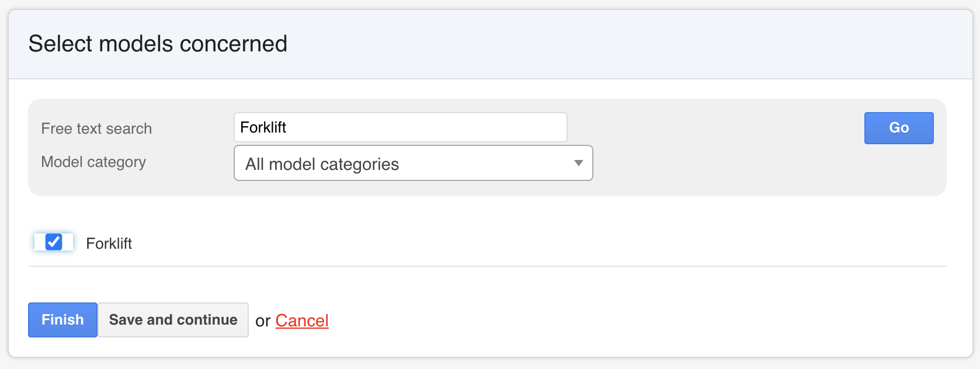Click the Finish button
Image resolution: width=980 pixels, height=369 pixels.
tap(62, 320)
